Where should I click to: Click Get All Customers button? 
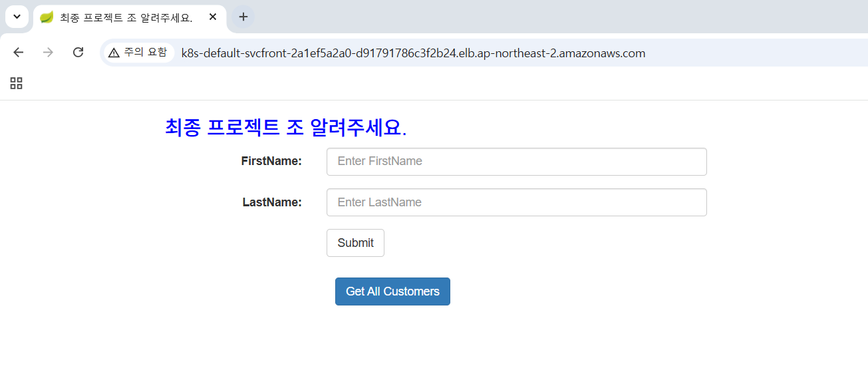click(392, 291)
